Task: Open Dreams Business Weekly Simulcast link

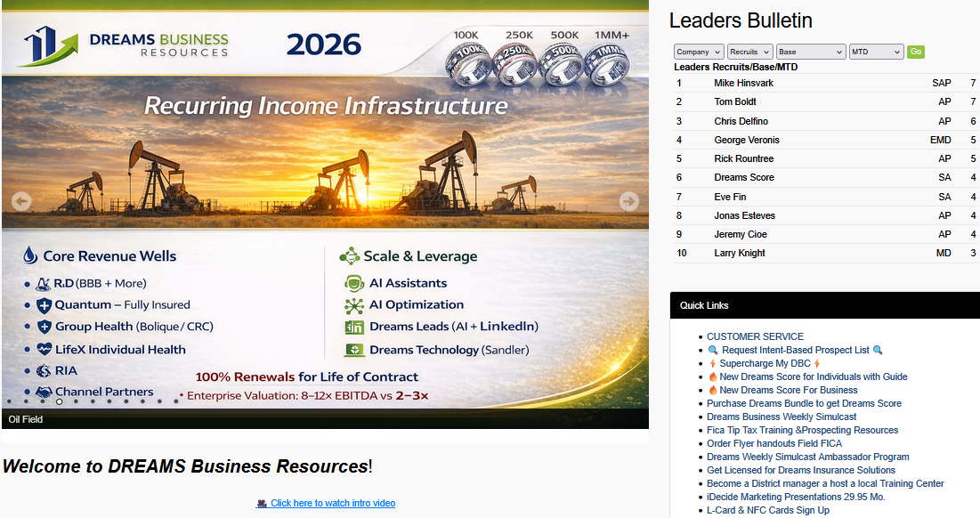Action: (x=782, y=417)
